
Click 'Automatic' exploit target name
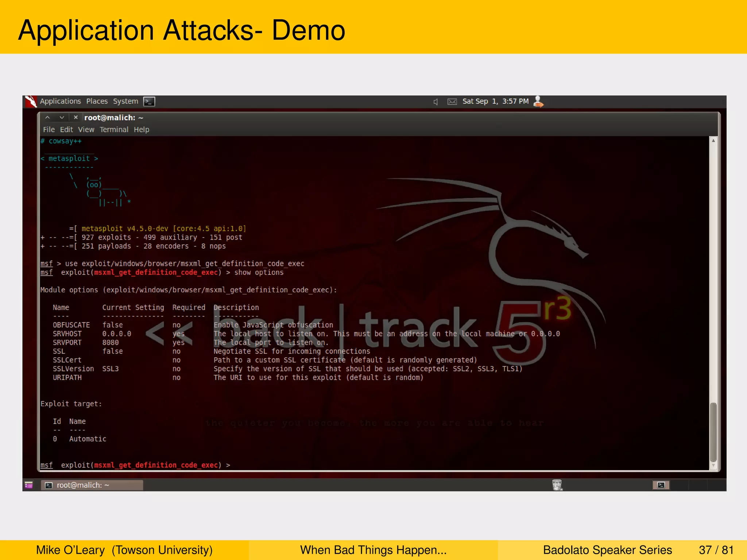point(88,439)
